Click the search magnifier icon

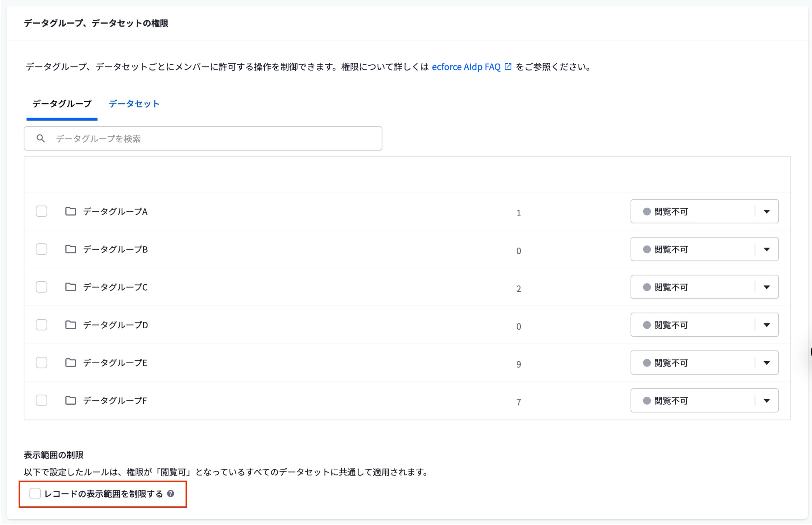point(40,138)
